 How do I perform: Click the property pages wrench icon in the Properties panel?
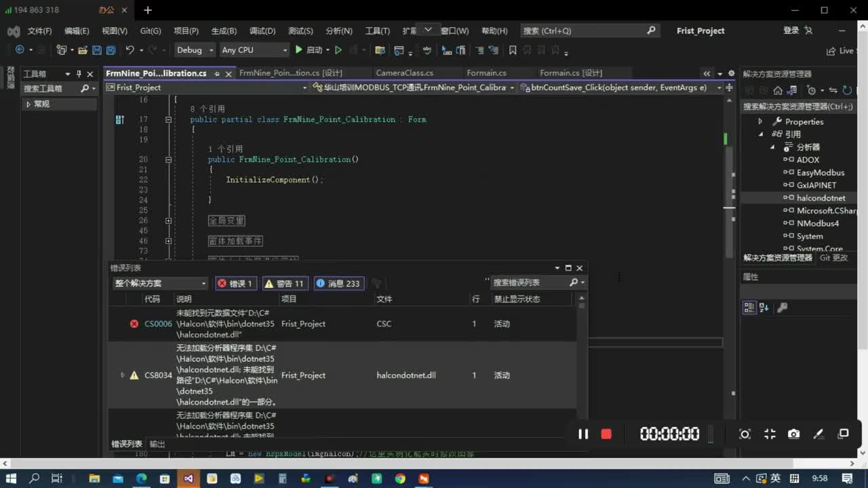coord(782,308)
